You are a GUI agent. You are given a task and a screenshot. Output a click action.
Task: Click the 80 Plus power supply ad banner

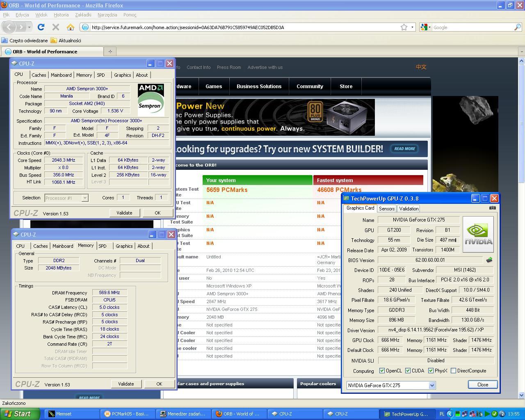click(x=275, y=117)
